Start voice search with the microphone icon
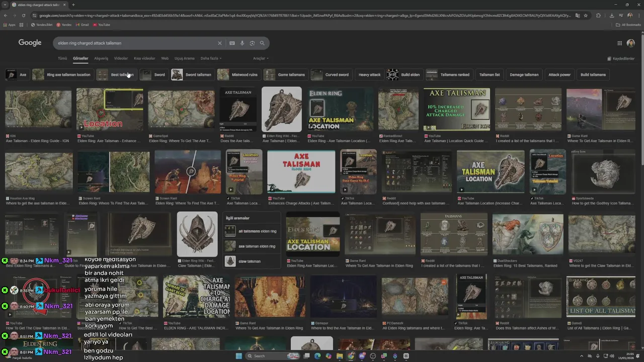Viewport: 644px width, 362px height. point(242,43)
